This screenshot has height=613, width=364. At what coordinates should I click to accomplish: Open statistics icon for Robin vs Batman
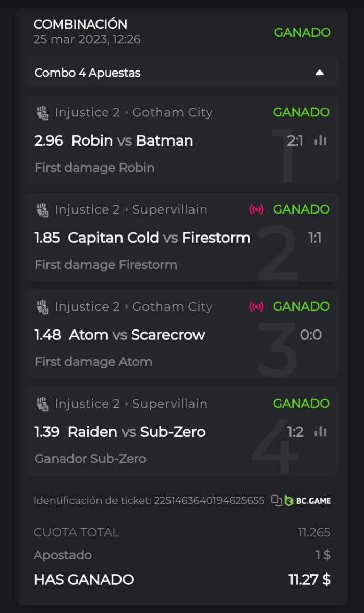[321, 140]
